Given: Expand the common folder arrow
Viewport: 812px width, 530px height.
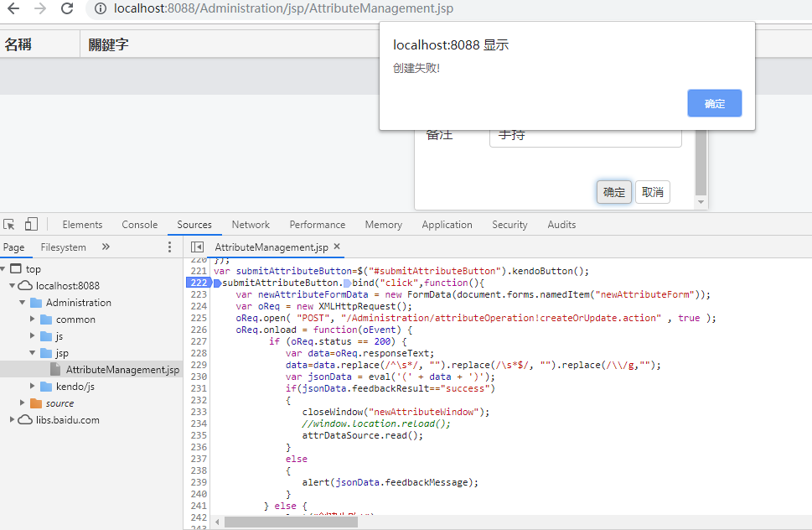Looking at the screenshot, I should click(x=32, y=320).
